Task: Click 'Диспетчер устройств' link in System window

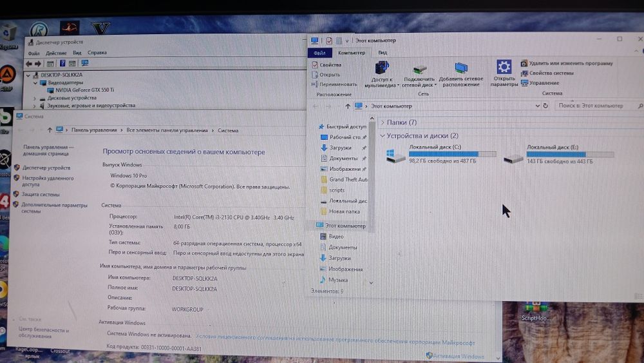Action: coord(46,168)
